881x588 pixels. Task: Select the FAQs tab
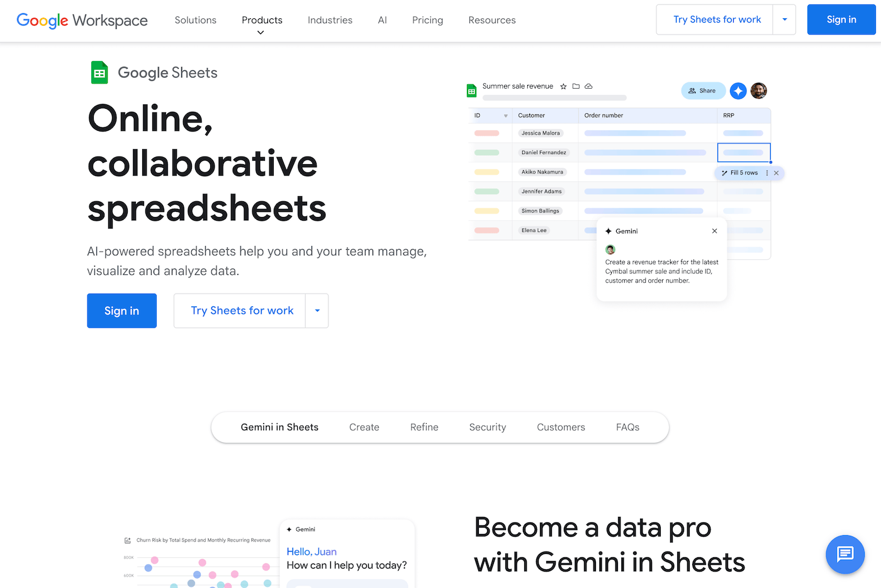tap(627, 427)
